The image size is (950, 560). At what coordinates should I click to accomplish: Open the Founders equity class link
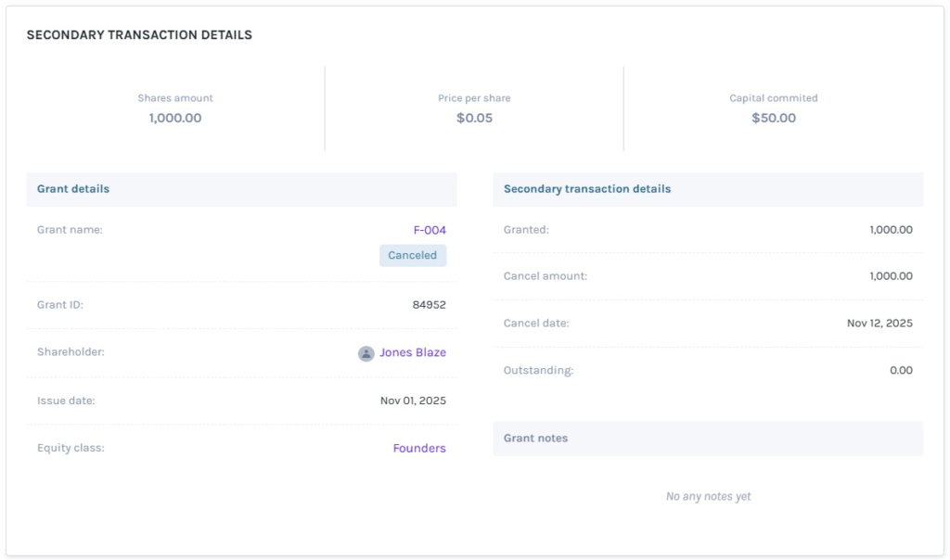pyautogui.click(x=418, y=448)
